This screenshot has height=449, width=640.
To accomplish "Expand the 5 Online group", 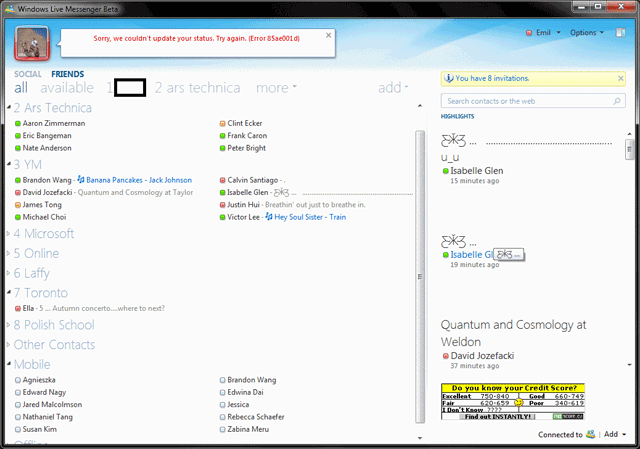I will pos(9,253).
